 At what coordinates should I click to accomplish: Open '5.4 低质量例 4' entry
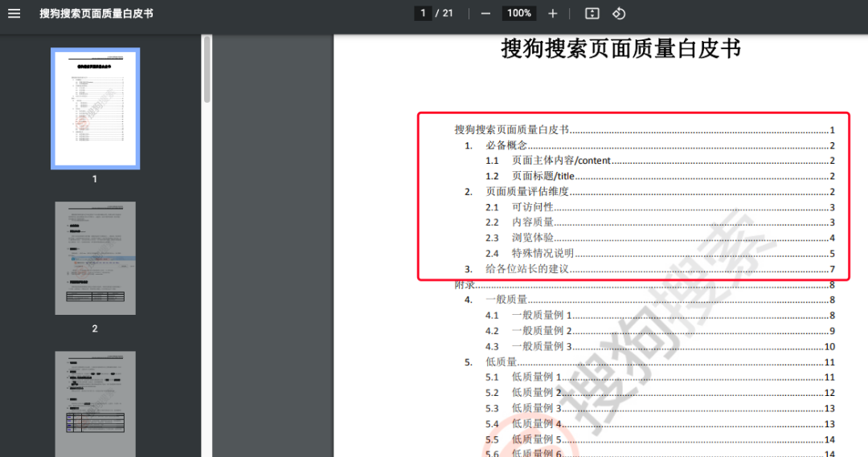pos(660,424)
